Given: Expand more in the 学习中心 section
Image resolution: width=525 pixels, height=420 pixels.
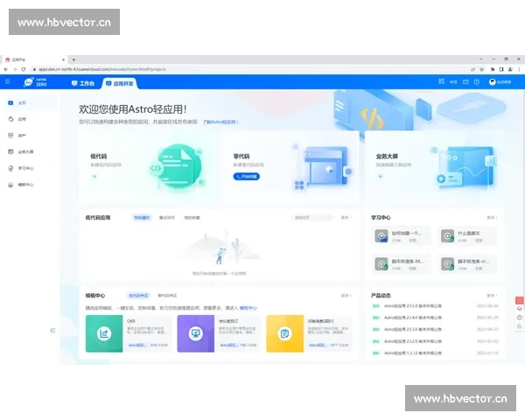Looking at the screenshot, I should pyautogui.click(x=492, y=218).
